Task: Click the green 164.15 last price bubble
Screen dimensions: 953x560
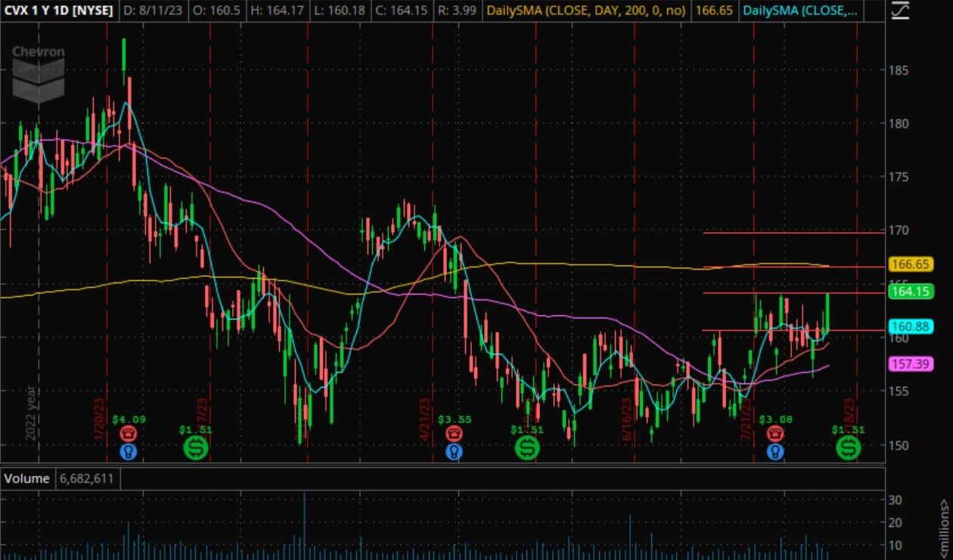Action: (x=911, y=292)
